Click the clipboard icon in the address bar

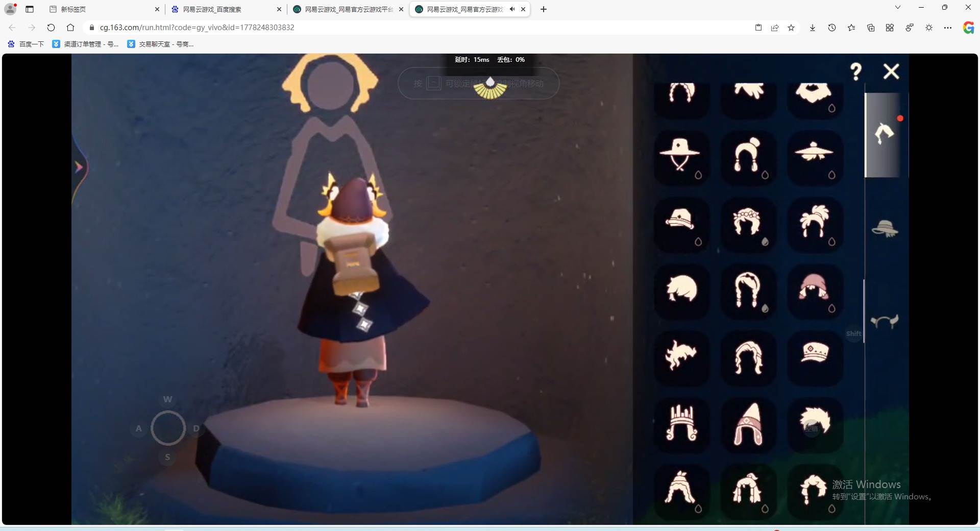click(758, 28)
